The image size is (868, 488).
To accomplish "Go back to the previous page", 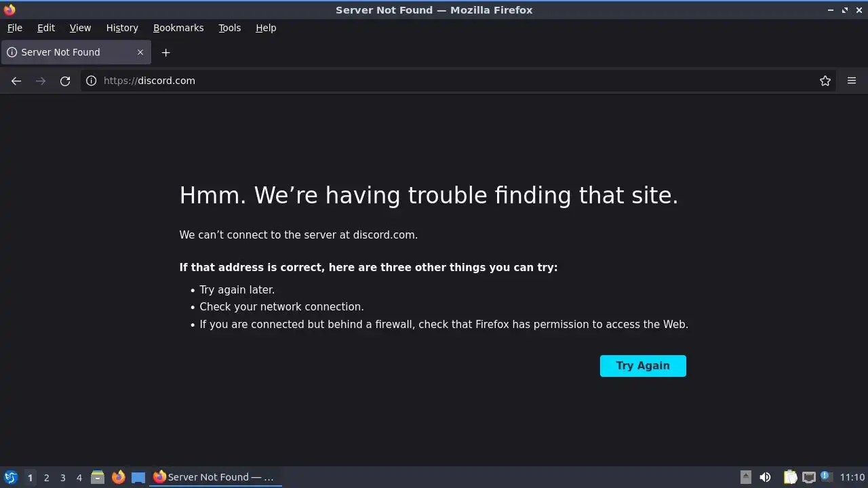I will 16,81.
